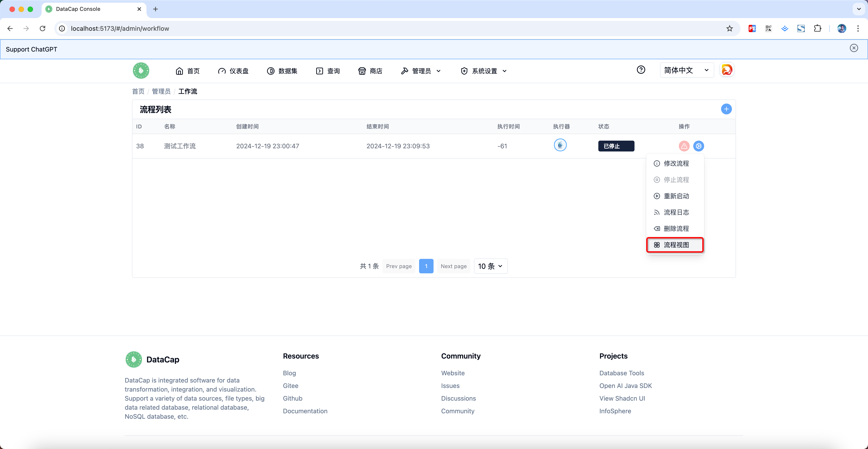The width and height of the screenshot is (868, 449).
Task: Open the InfoSphere footer link
Action: 615,411
